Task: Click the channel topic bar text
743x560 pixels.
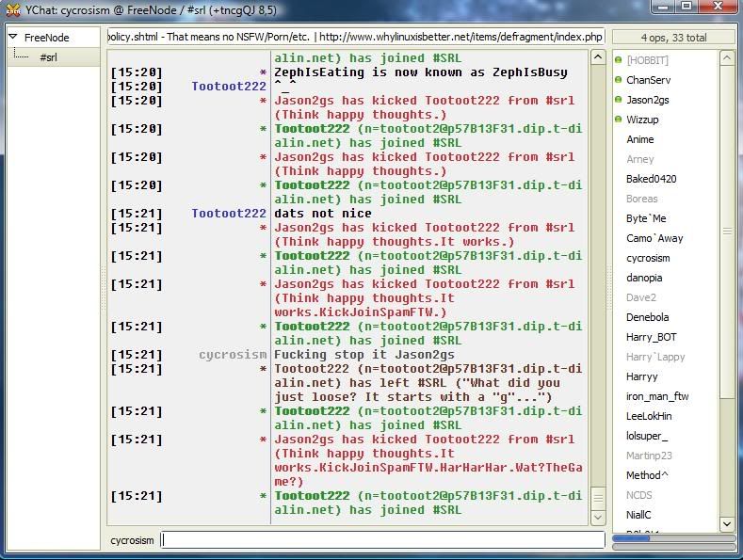Action: tap(356, 37)
